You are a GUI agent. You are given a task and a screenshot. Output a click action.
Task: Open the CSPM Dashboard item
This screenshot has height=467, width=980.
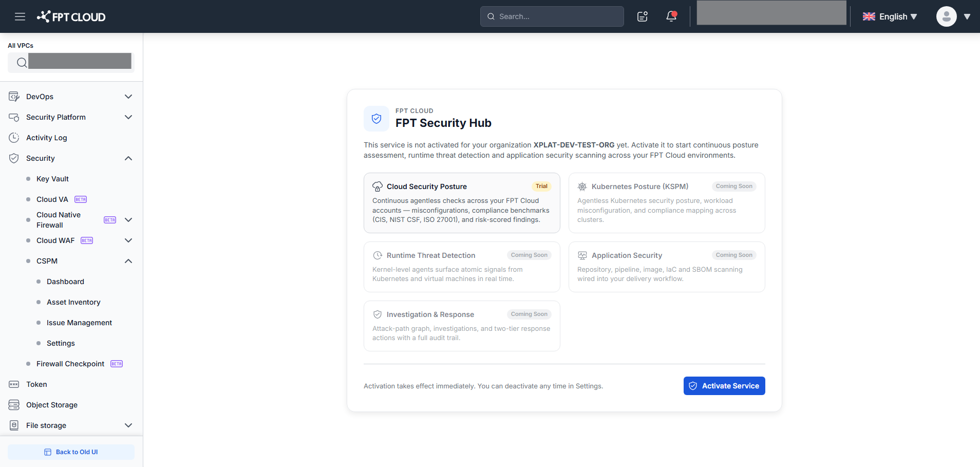(x=65, y=282)
